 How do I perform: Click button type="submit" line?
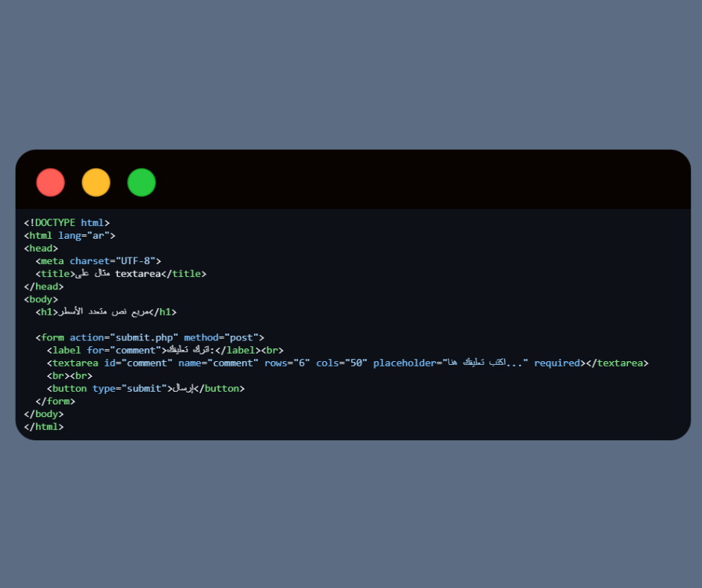(146, 389)
